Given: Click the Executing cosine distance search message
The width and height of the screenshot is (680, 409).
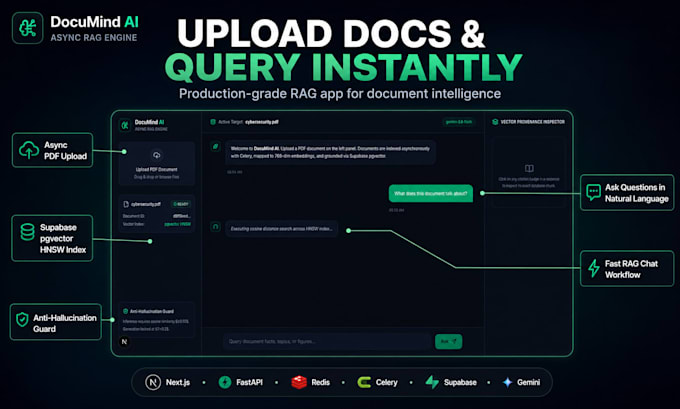Looking at the screenshot, I should tap(281, 229).
